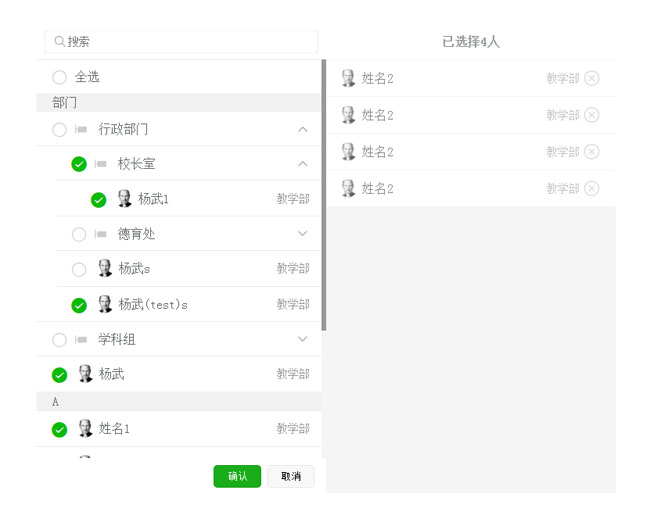The image size is (650, 526).
Task: Deselect the 杨武(test)s checkbox
Action: point(79,305)
